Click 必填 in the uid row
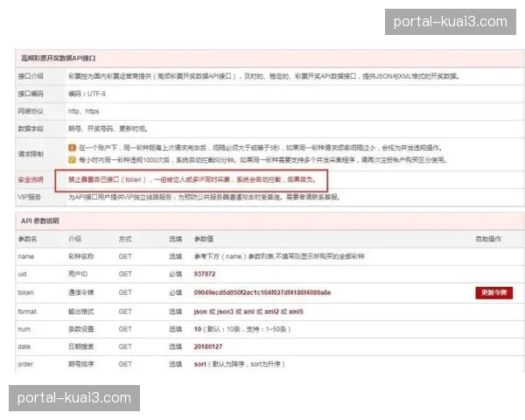525x420 pixels. (x=176, y=274)
